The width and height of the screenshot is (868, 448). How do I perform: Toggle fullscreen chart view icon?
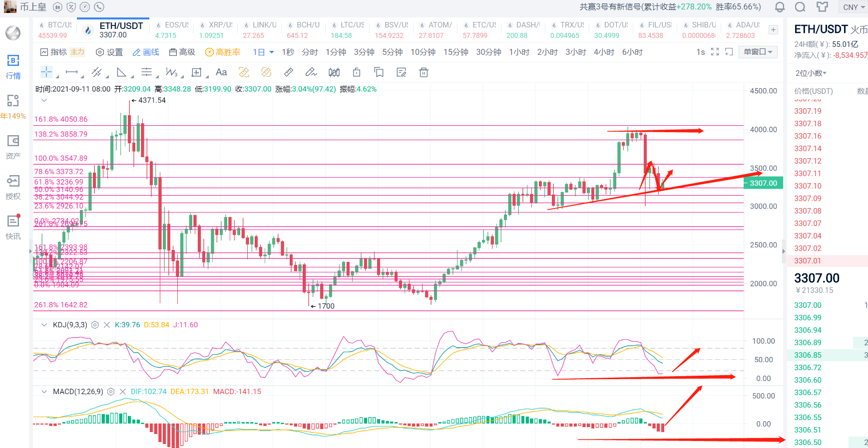(x=715, y=52)
